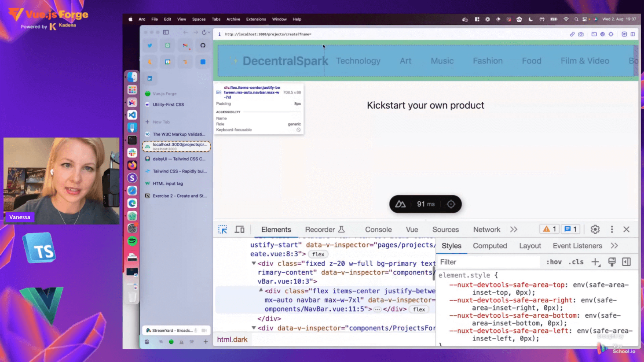Switch to the Console tab
The height and width of the screenshot is (362, 644).
378,230
